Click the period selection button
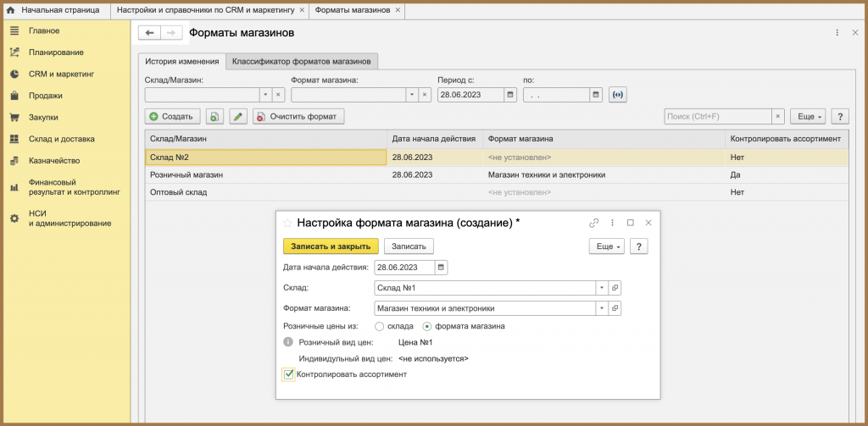This screenshot has height=426, width=868. click(618, 95)
